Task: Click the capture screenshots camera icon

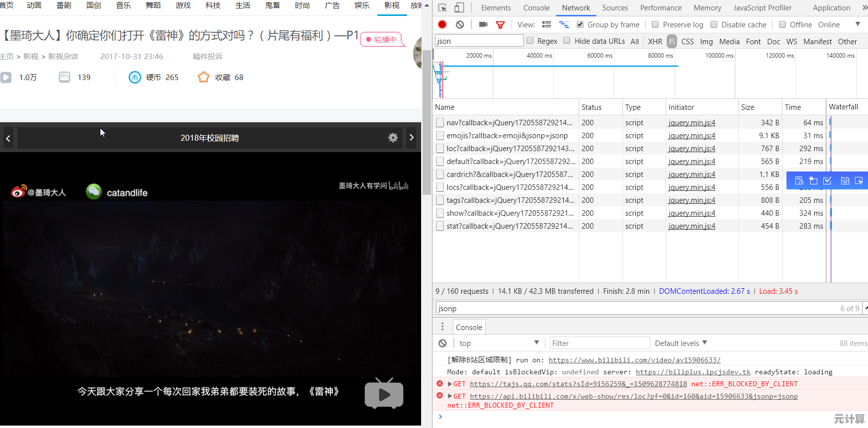Action: pos(483,24)
